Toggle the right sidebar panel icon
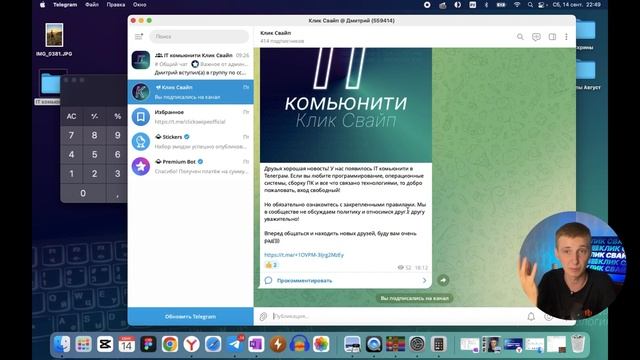Viewport: 640px width, 360px height. [x=552, y=37]
